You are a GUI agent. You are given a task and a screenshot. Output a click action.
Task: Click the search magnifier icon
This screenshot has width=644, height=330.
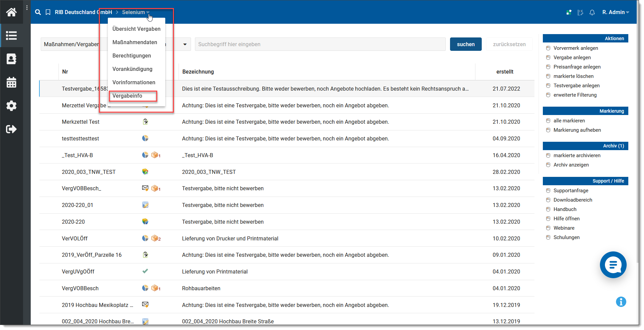[x=38, y=12]
